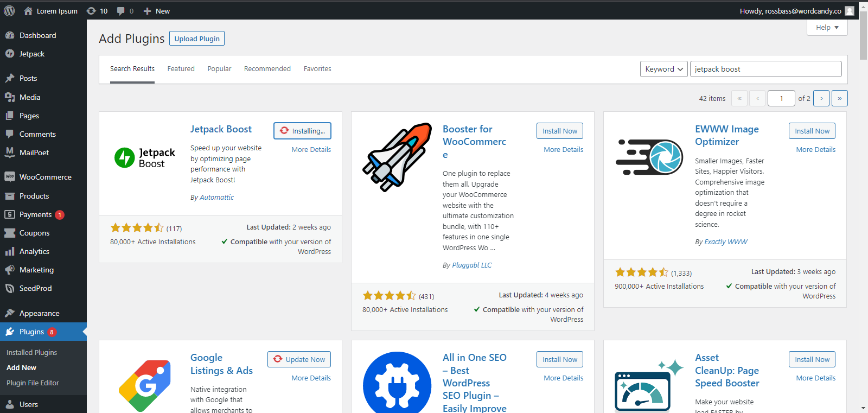Switch to the Featured tab

coord(181,69)
